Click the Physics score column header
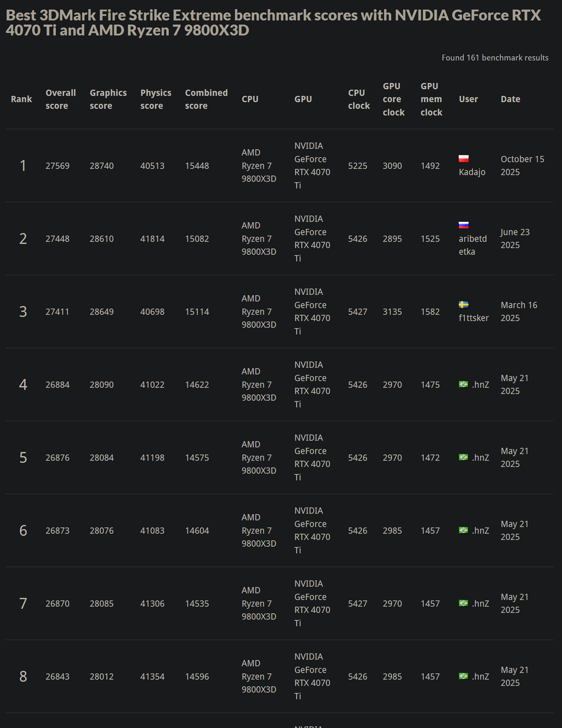This screenshot has height=728, width=562. click(x=155, y=99)
